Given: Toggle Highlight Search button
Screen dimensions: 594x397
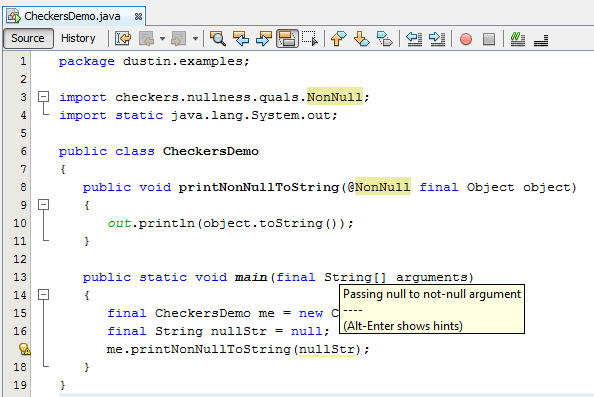Looking at the screenshot, I should click(x=287, y=39).
